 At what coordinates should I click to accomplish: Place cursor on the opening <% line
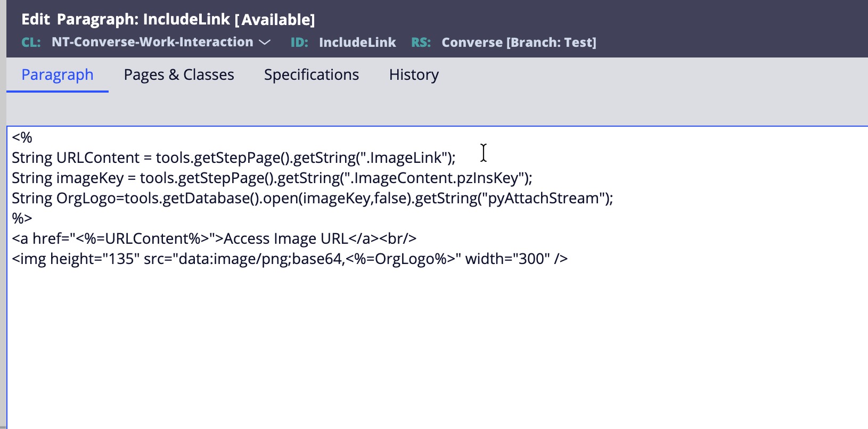[x=22, y=138]
